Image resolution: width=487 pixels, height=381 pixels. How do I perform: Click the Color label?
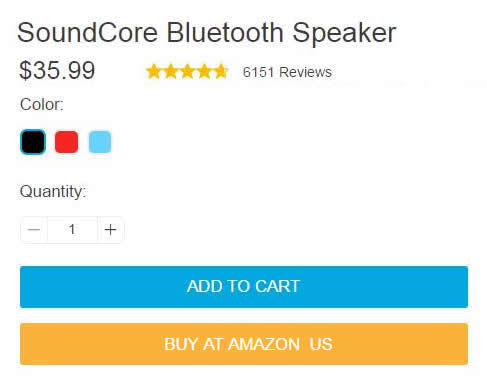(x=42, y=104)
